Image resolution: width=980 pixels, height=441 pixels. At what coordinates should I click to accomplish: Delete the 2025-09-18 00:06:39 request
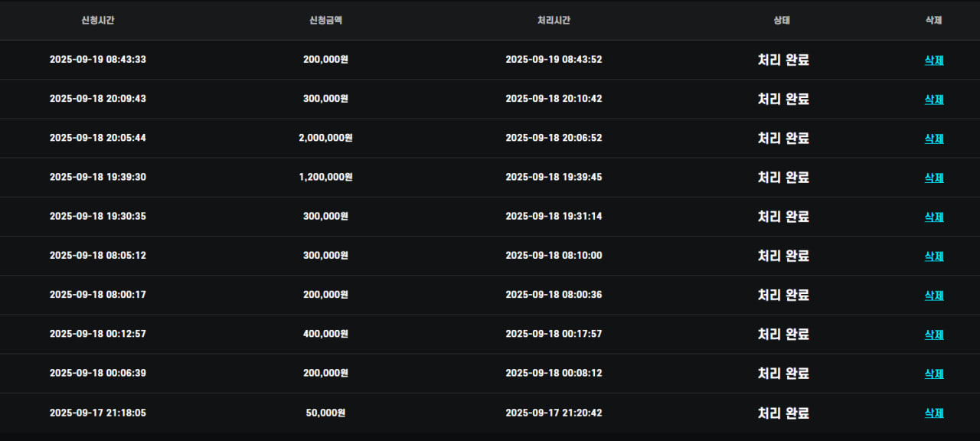tap(933, 374)
